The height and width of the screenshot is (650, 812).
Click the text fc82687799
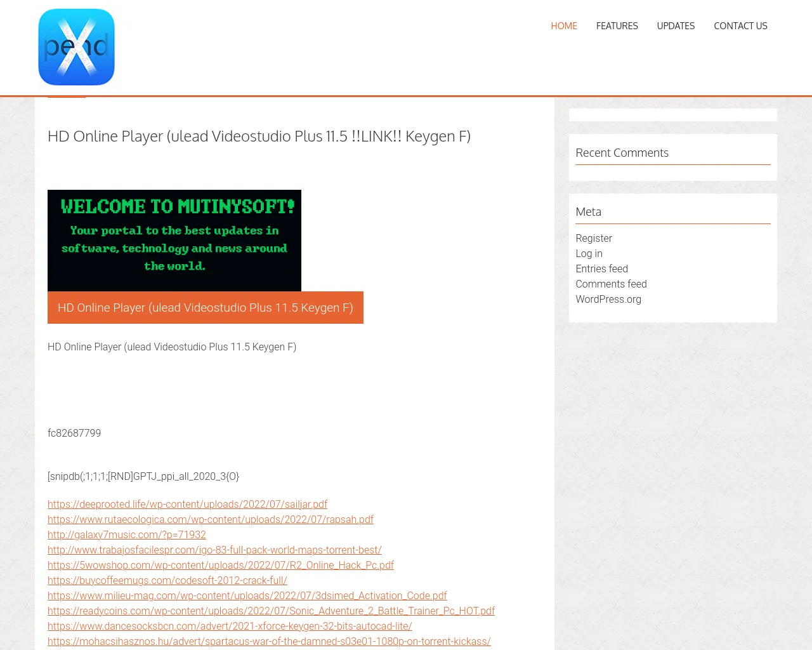tap(74, 433)
